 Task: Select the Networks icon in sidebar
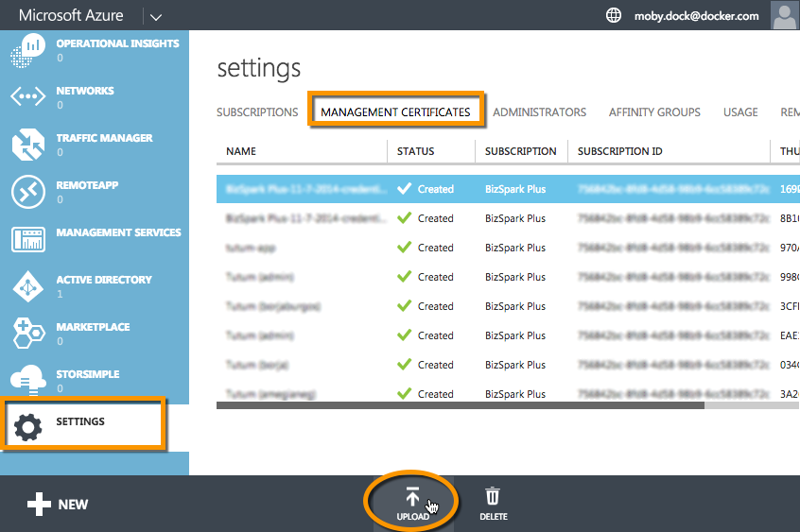pyautogui.click(x=27, y=97)
